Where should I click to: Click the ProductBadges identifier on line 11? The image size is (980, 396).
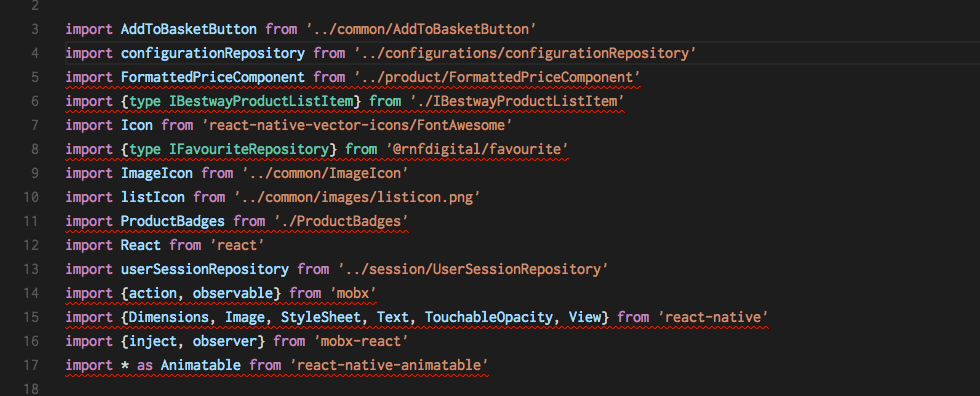(x=172, y=221)
